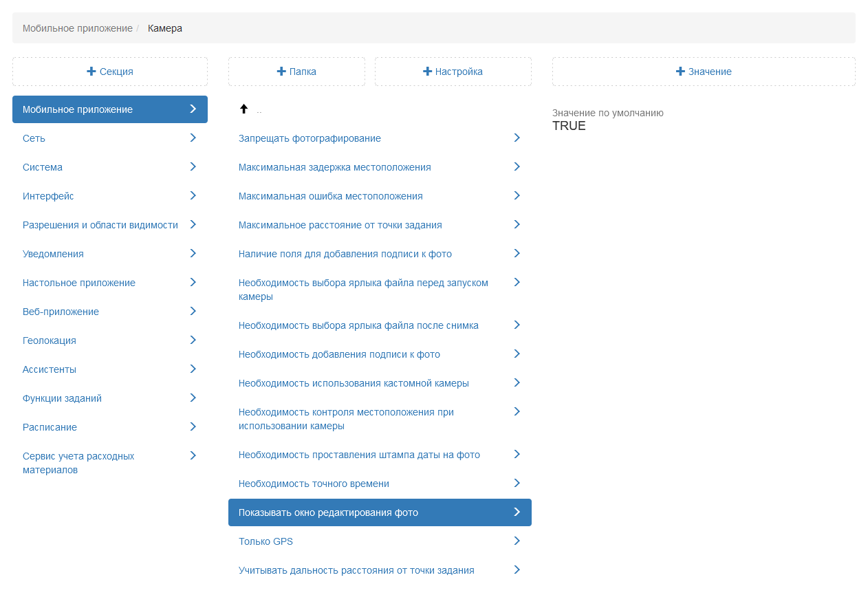Click chevron beside Геолокация
Viewport: 868px width, 595px height.
(x=193, y=340)
